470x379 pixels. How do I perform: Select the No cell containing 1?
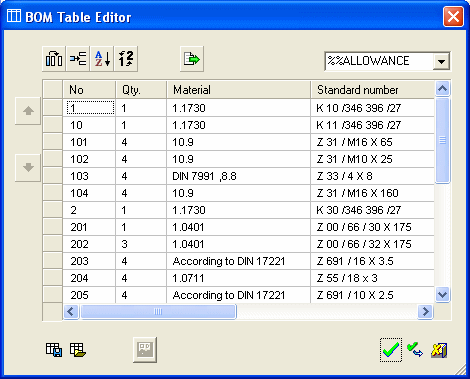click(90, 108)
